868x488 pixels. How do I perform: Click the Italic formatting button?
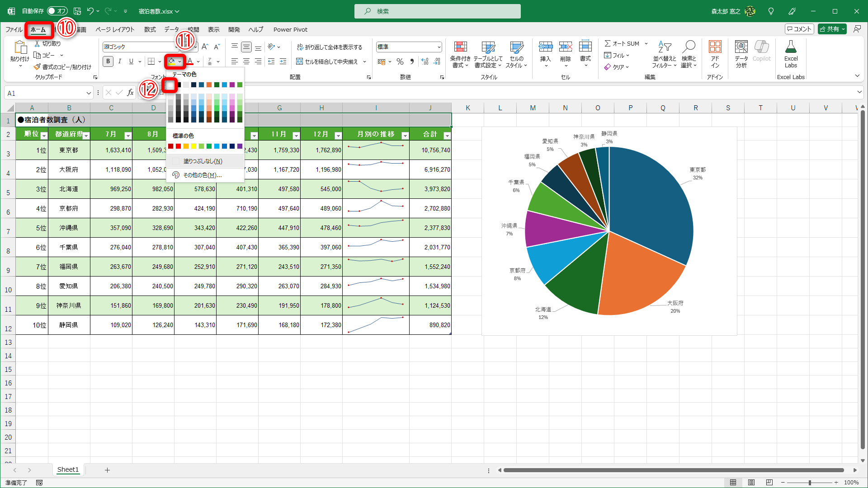coord(119,61)
